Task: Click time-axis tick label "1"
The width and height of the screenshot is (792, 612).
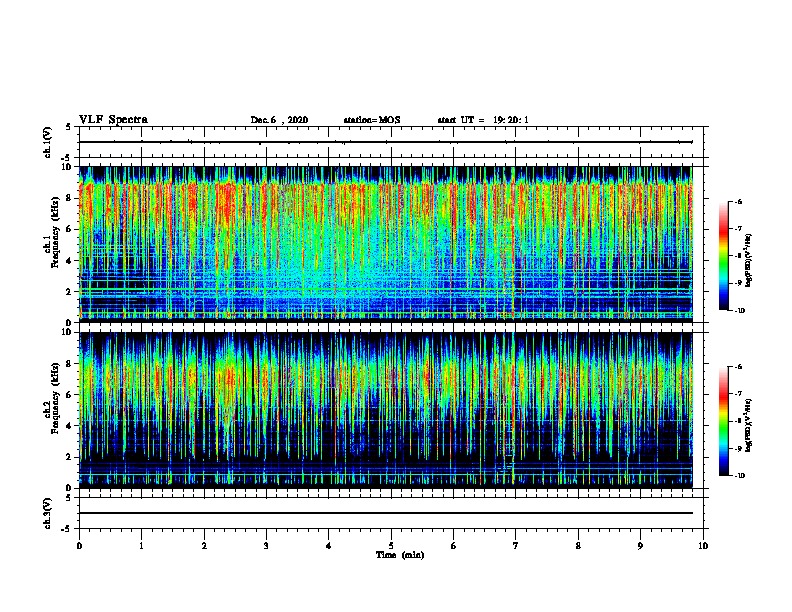Action: click(141, 546)
